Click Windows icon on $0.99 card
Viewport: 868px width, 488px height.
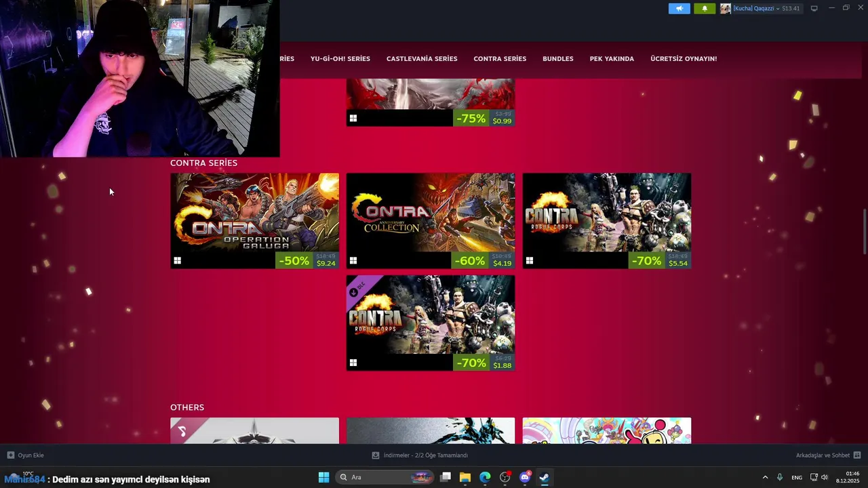[x=353, y=118]
